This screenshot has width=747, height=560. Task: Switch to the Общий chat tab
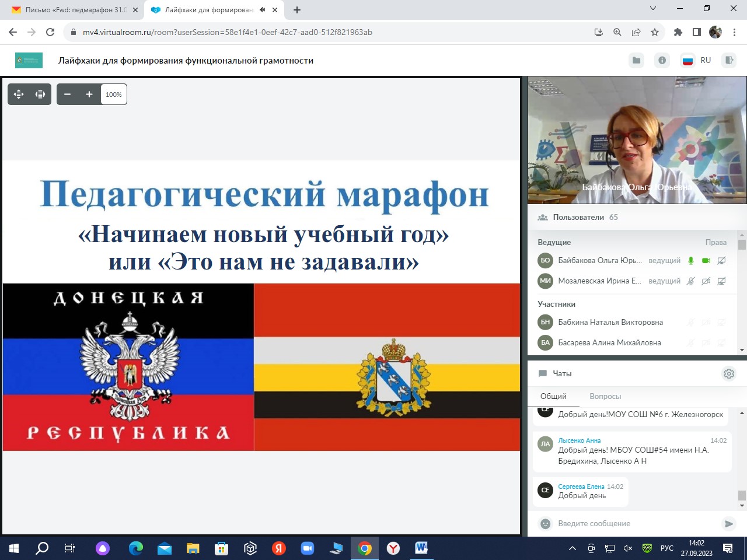[553, 396]
